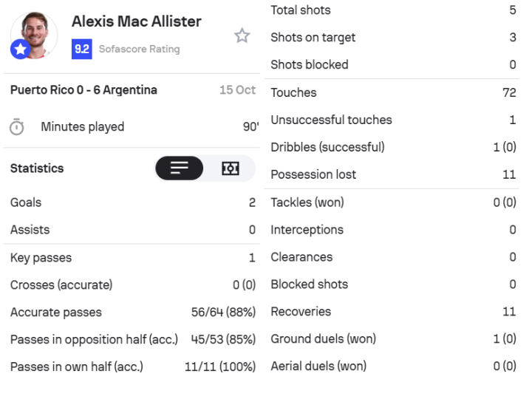The image size is (532, 399).
Task: Open Puerto Rico 0 - 6 Argentina match
Action: [83, 90]
